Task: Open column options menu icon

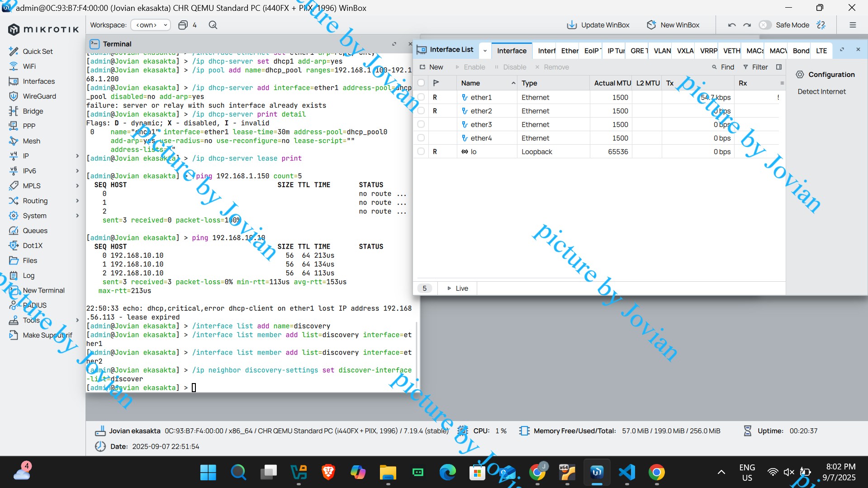Action: coord(782,83)
